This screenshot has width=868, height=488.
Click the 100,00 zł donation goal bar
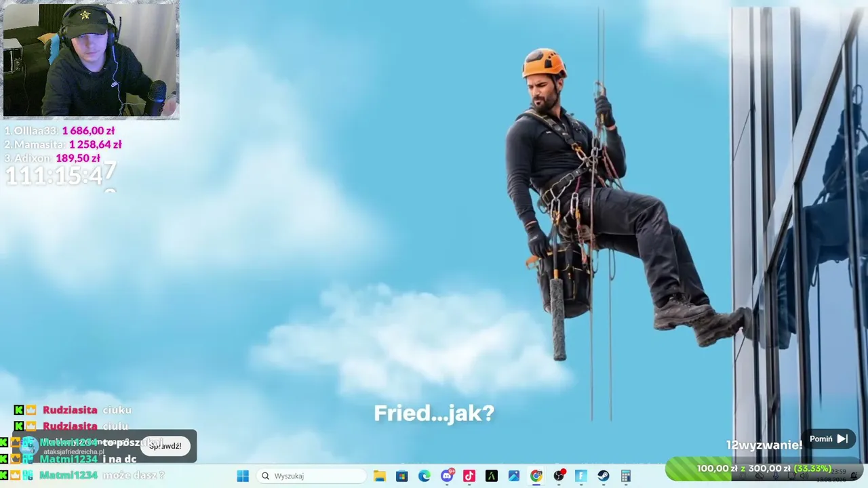[764, 469]
